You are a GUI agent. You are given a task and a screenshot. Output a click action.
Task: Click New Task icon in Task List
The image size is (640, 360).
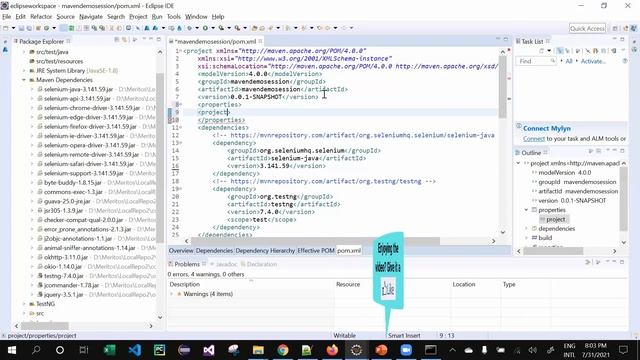542,51
